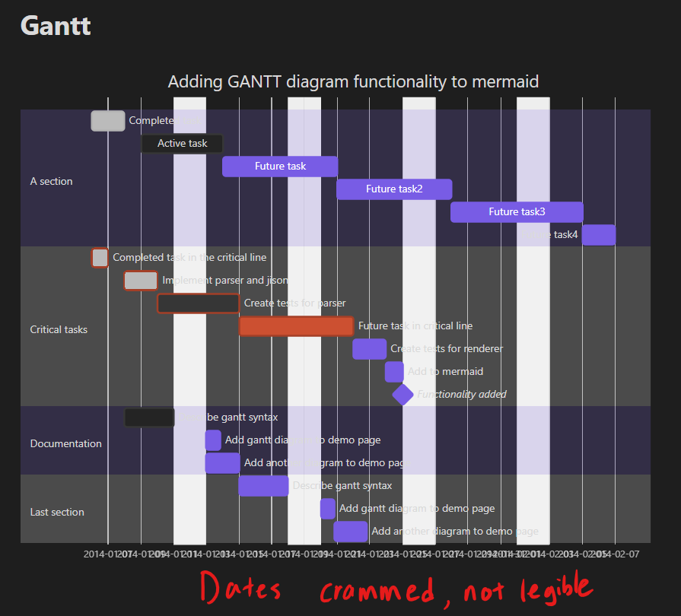
Task: Click the Functionality added milestone diamond
Action: (x=402, y=394)
